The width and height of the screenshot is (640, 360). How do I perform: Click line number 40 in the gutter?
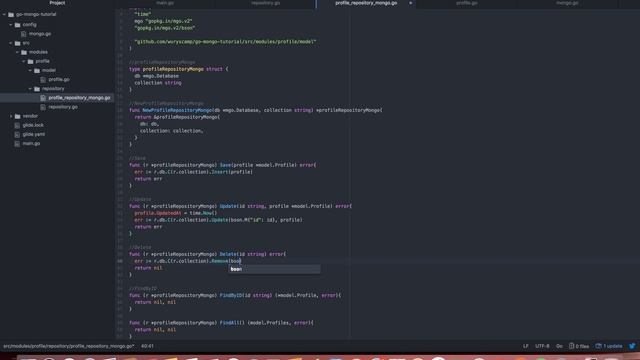pyautogui.click(x=120, y=261)
